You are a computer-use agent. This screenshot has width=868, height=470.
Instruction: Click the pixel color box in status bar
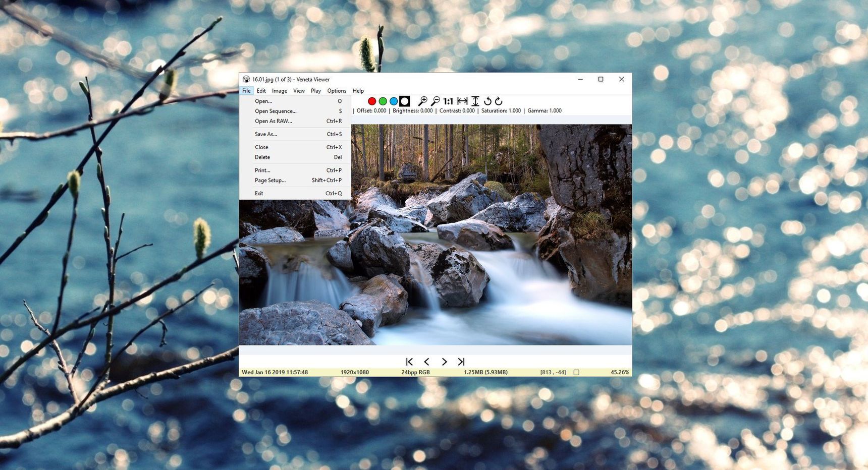pos(576,373)
